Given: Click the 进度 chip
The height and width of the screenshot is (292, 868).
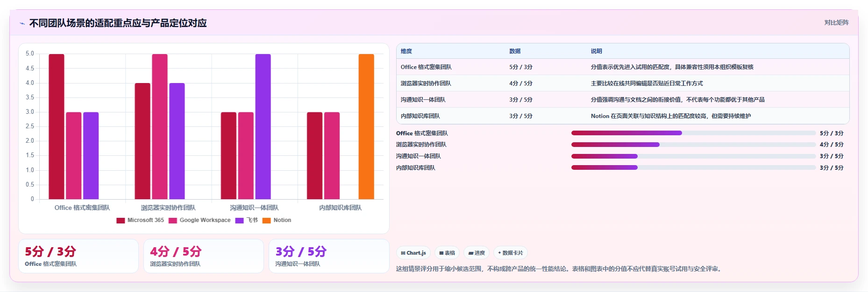Looking at the screenshot, I should coord(477,253).
